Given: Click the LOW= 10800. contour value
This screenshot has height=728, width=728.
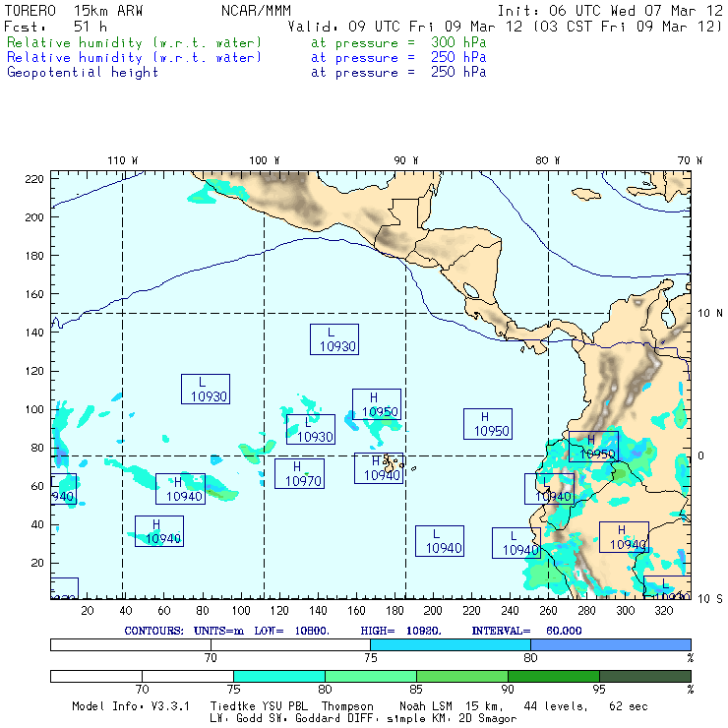Looking at the screenshot, I should click(291, 631).
